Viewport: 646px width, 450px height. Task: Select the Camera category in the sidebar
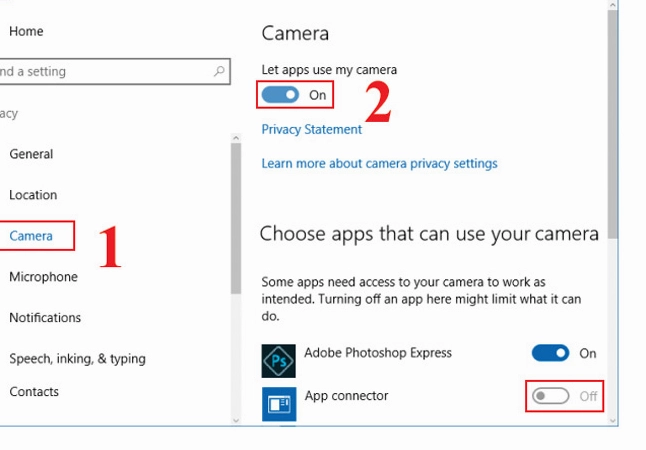coord(30,236)
